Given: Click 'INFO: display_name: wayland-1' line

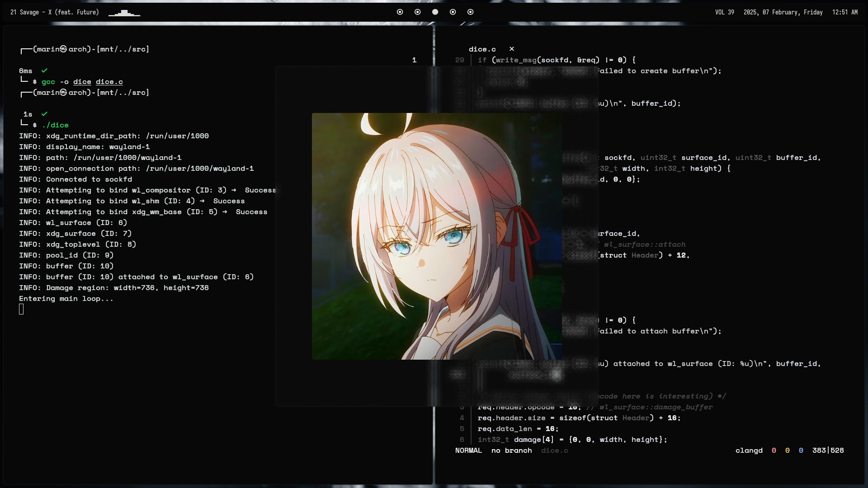Looking at the screenshot, I should 84,147.
